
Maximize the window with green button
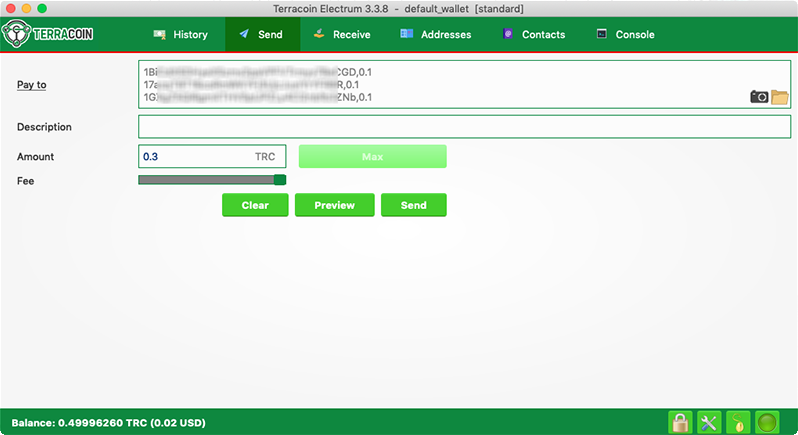click(42, 8)
